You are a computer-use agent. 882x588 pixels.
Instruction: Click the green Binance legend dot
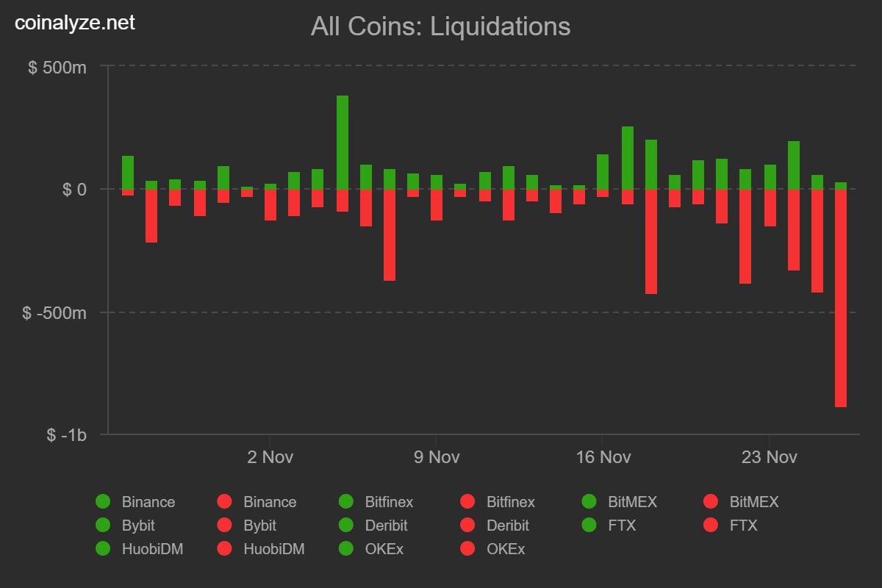(103, 502)
